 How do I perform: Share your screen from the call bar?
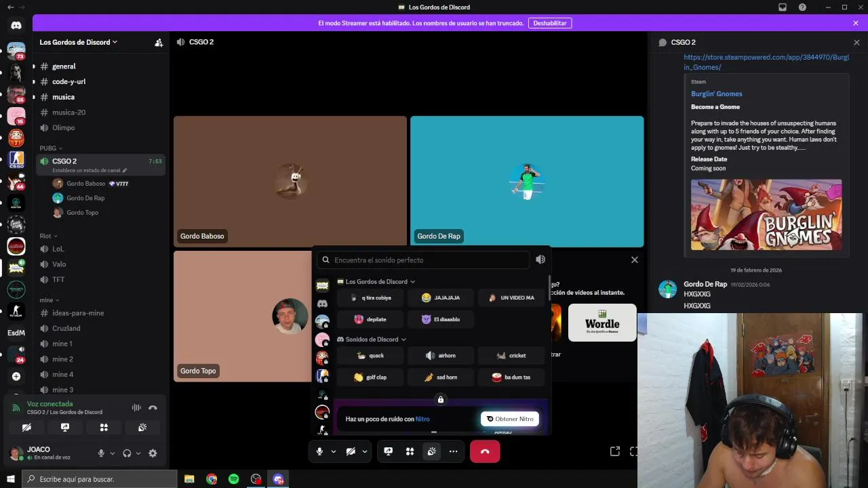(389, 451)
